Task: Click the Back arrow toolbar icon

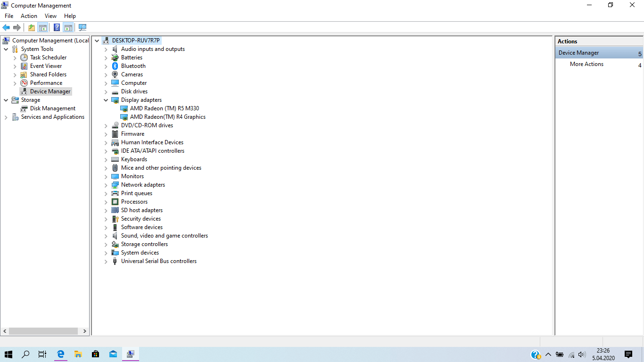Action: coord(6,27)
